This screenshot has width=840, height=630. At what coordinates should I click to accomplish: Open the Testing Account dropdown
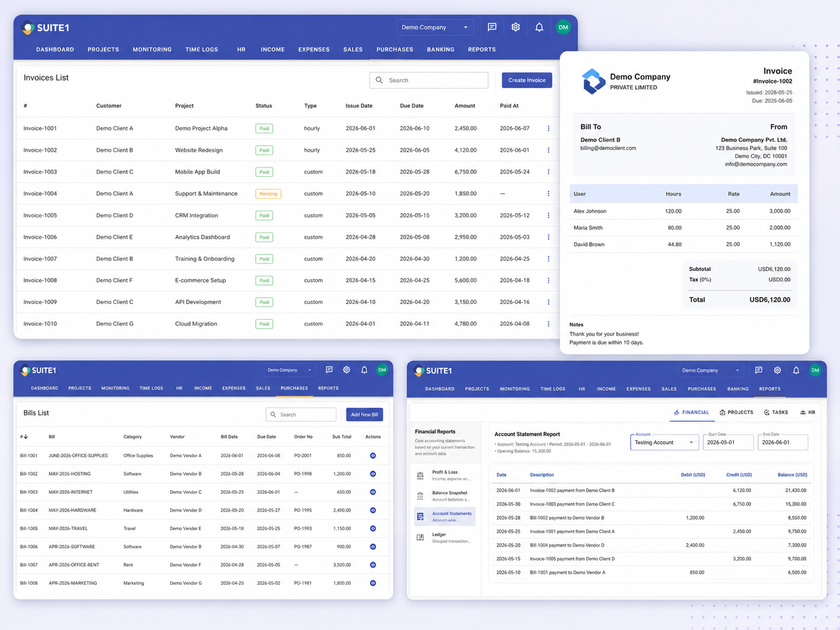664,443
